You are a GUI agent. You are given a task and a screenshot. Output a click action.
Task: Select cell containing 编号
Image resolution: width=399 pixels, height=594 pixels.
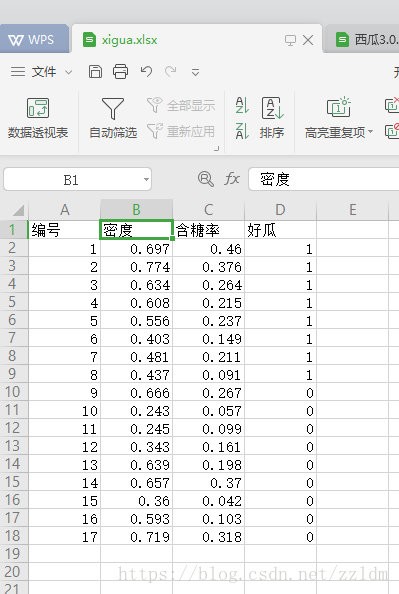[x=64, y=230]
